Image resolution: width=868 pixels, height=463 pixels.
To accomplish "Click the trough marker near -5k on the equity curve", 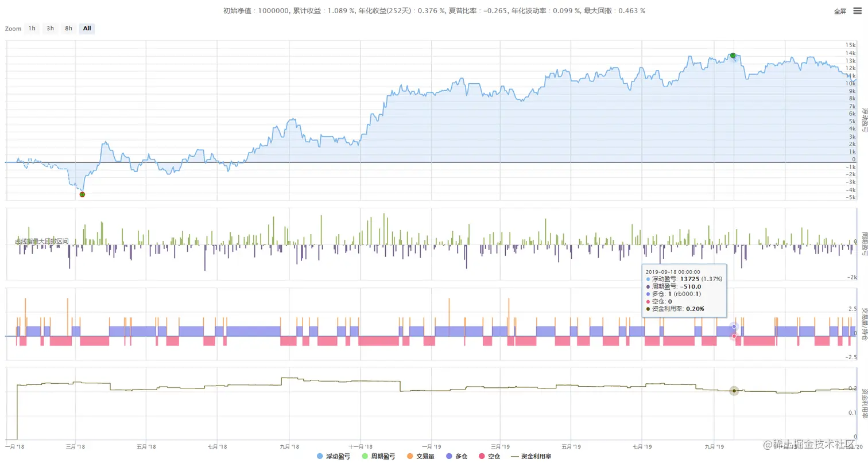I will (x=82, y=194).
